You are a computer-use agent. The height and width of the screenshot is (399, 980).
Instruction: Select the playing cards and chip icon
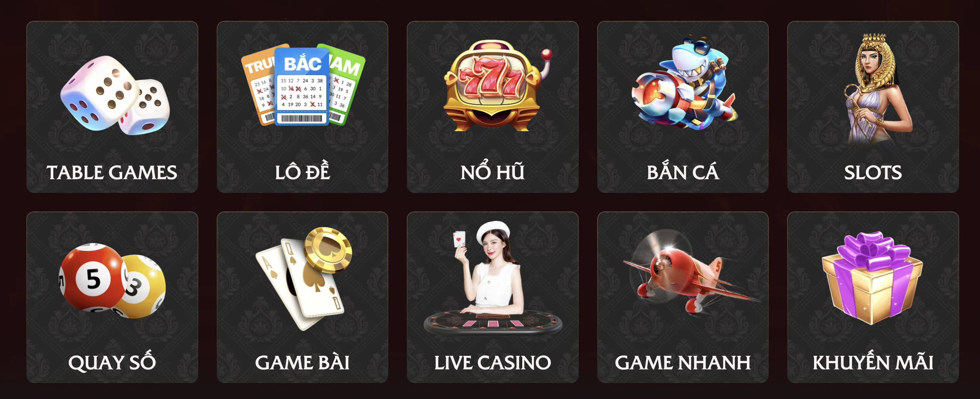pyautogui.click(x=303, y=278)
